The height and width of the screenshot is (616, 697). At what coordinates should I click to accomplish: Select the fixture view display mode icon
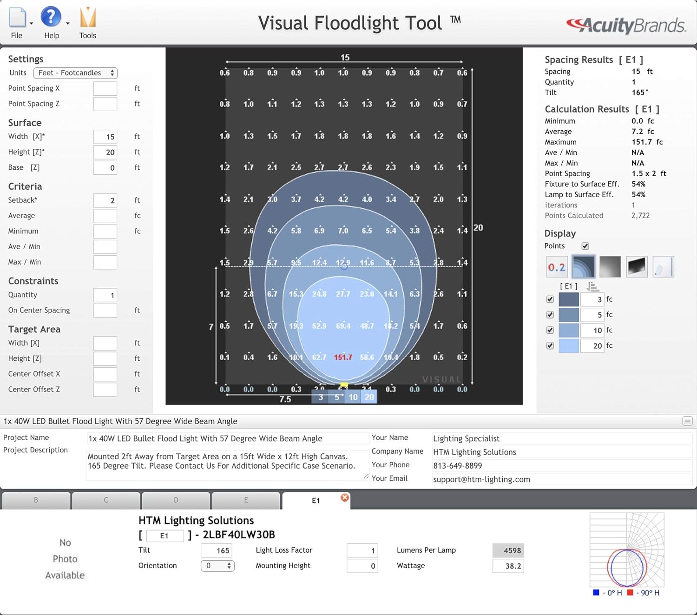pyautogui.click(x=663, y=267)
